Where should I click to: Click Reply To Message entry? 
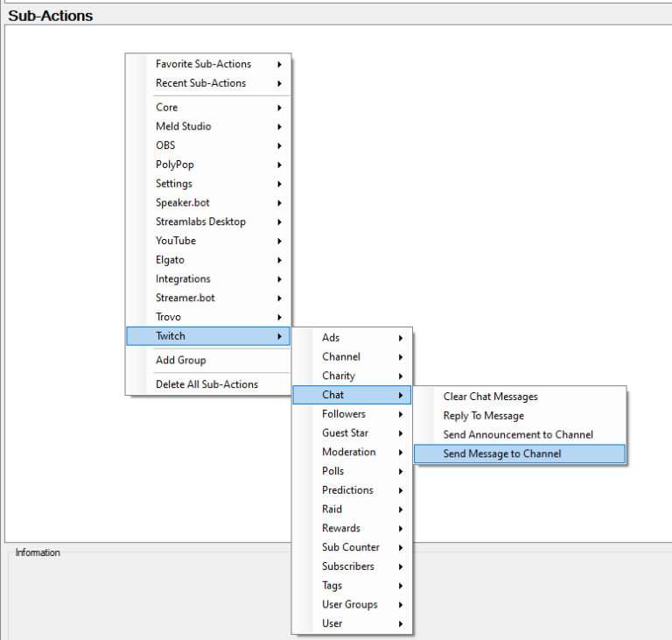[x=483, y=416]
